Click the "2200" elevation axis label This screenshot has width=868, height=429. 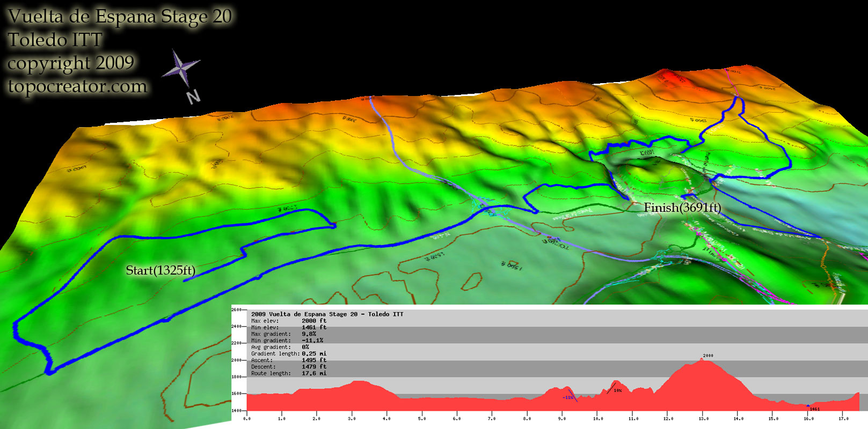tap(236, 343)
